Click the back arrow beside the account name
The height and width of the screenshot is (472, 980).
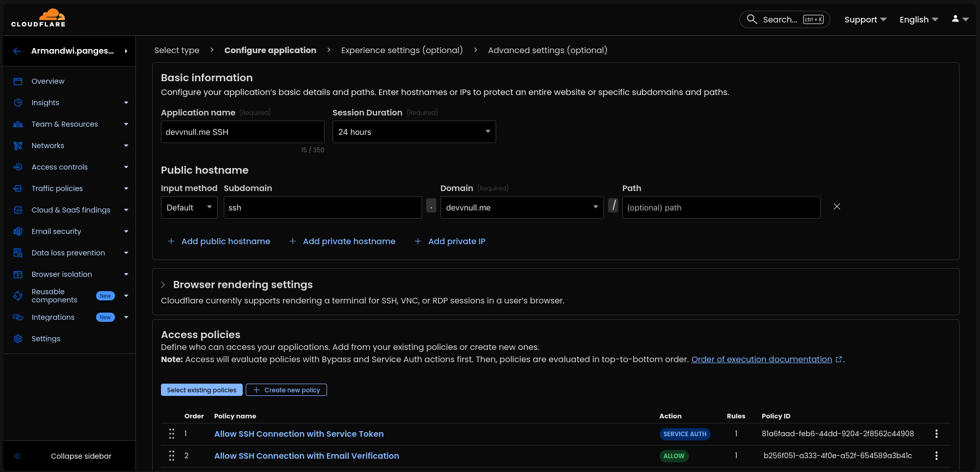17,51
